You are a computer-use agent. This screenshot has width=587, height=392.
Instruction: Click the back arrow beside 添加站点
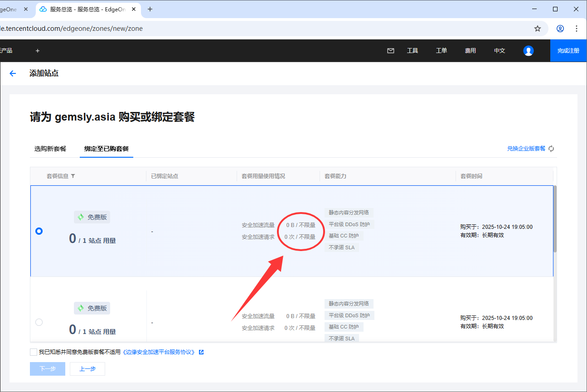click(13, 73)
